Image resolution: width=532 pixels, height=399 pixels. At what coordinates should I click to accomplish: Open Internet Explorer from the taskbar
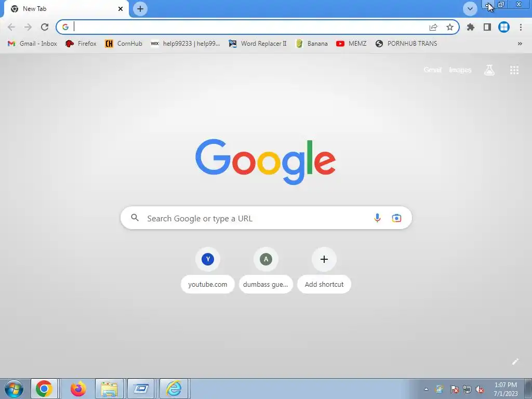pos(174,389)
